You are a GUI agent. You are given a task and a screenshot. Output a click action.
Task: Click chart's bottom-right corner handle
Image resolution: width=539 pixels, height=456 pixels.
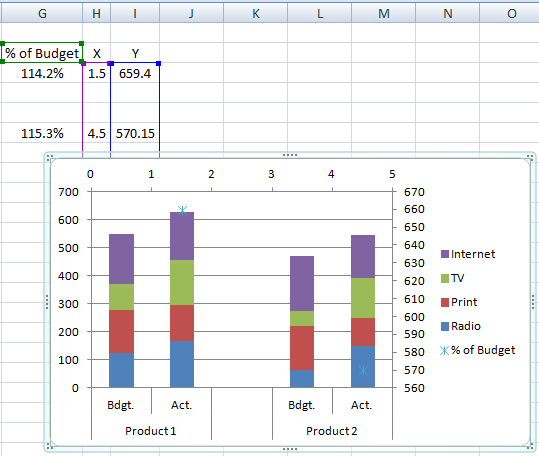point(531,447)
